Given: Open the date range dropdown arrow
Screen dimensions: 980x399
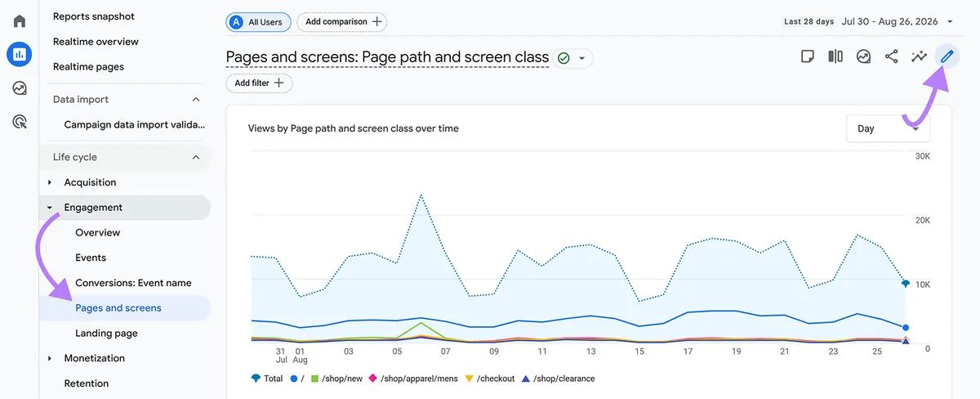Looking at the screenshot, I should (951, 22).
